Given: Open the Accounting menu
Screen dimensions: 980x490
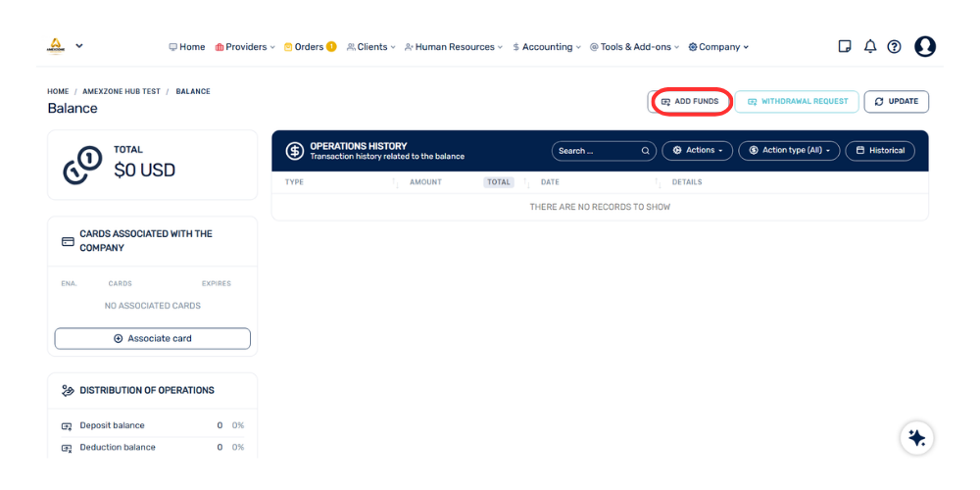Looking at the screenshot, I should pyautogui.click(x=547, y=47).
